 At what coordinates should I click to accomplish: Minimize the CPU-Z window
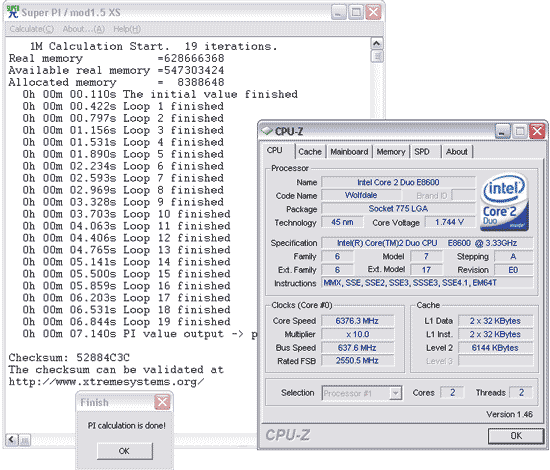click(x=503, y=131)
